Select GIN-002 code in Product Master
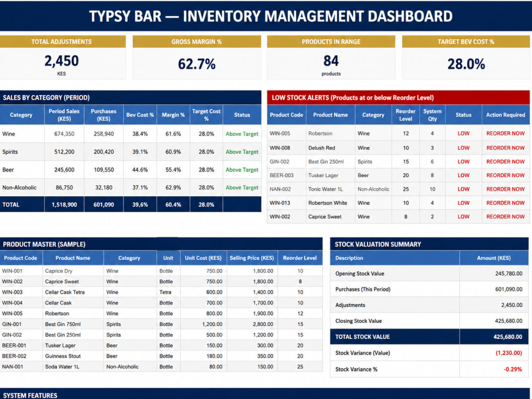This screenshot has width=532, height=399. [12, 335]
